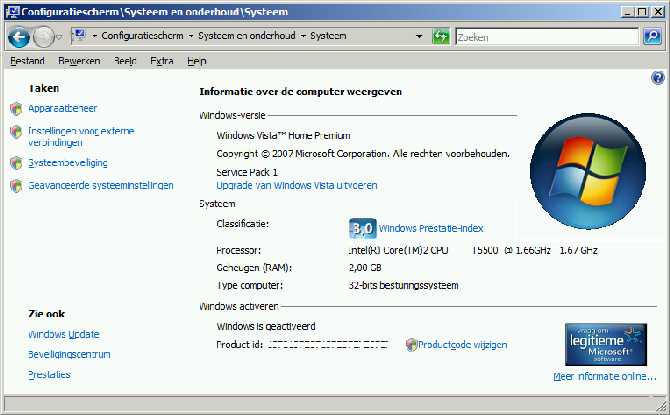Screen dimensions: 670x415
Task: Focus the Zoeken search field
Action: pos(547,37)
